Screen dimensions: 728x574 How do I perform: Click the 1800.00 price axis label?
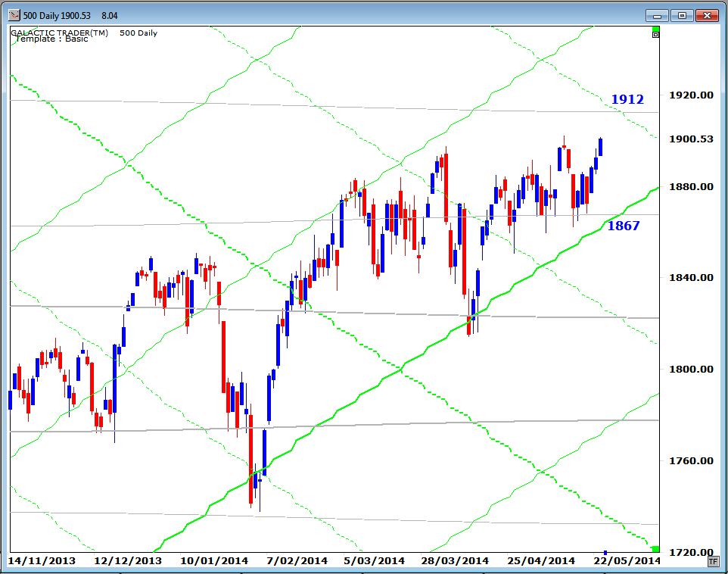(x=691, y=369)
